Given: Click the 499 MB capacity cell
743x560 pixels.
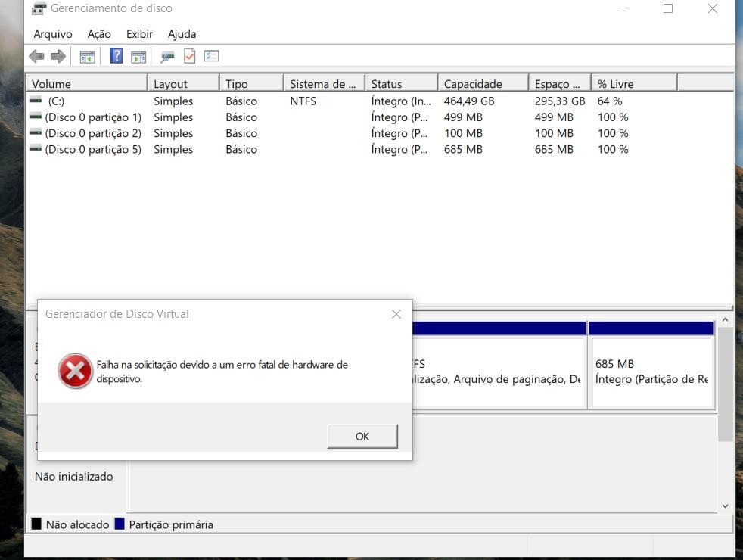Looking at the screenshot, I should coord(463,117).
